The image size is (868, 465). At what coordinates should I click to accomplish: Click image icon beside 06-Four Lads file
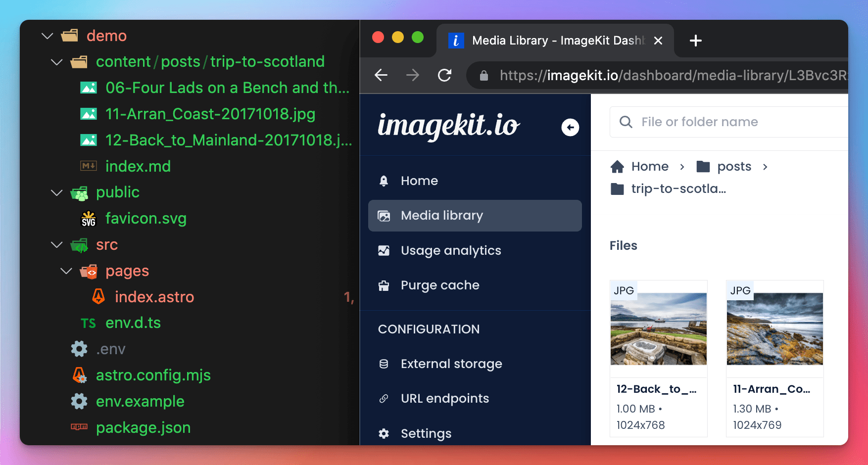tap(89, 88)
